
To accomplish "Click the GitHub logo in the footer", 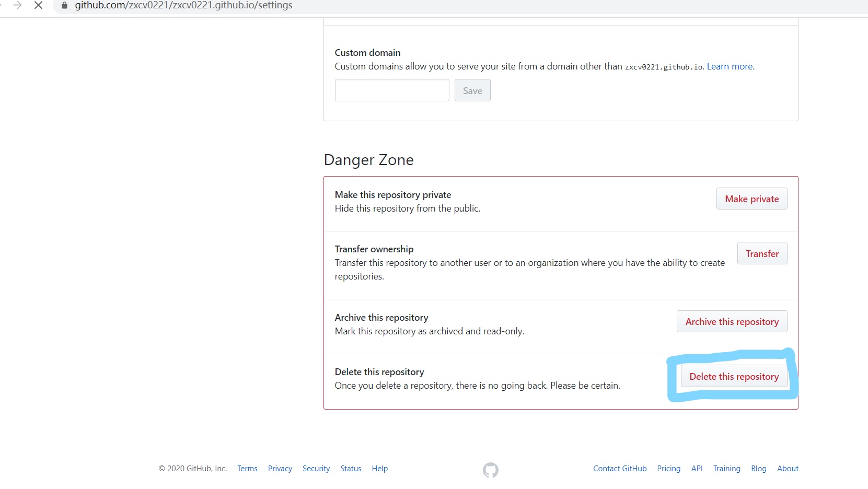I will point(490,470).
